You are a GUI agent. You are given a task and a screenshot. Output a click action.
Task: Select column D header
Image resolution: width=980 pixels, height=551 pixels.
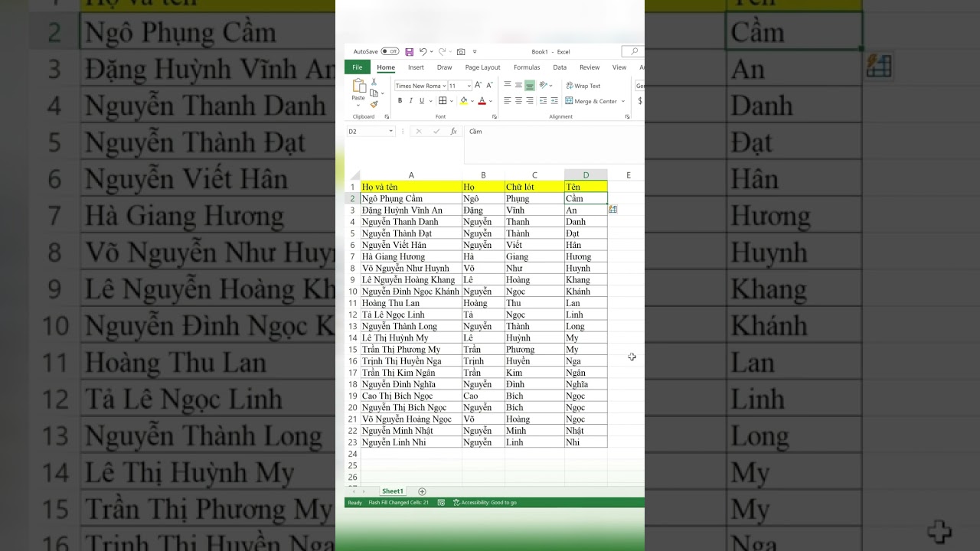point(586,175)
